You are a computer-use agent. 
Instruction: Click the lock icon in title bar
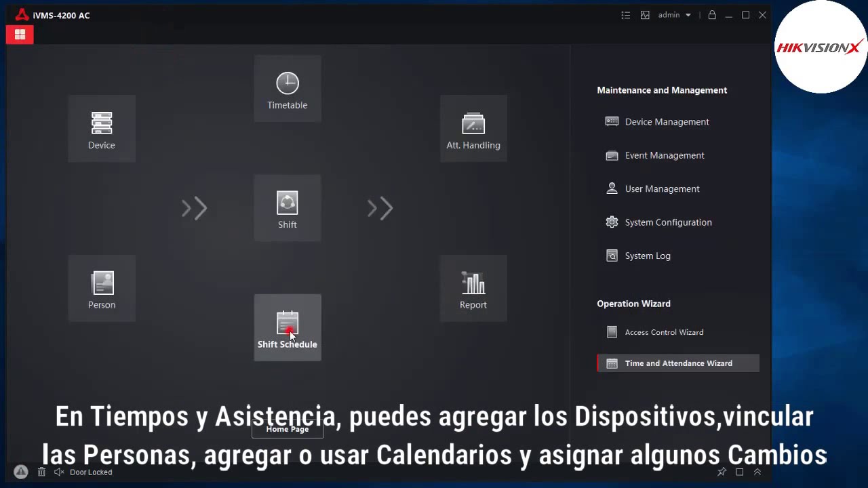click(712, 15)
